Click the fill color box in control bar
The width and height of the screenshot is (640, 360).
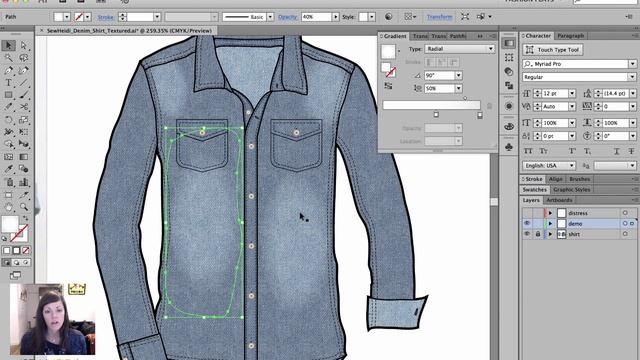coord(58,17)
